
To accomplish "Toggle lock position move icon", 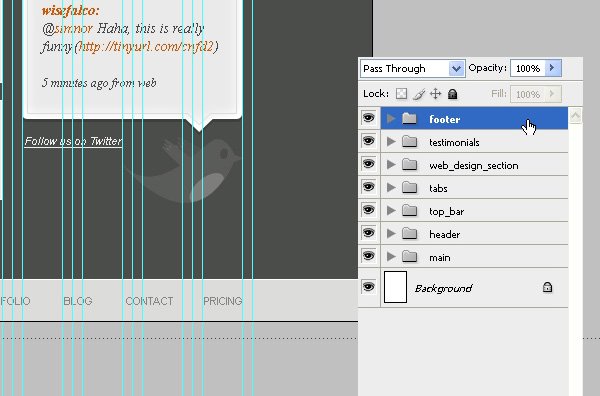I will [435, 94].
